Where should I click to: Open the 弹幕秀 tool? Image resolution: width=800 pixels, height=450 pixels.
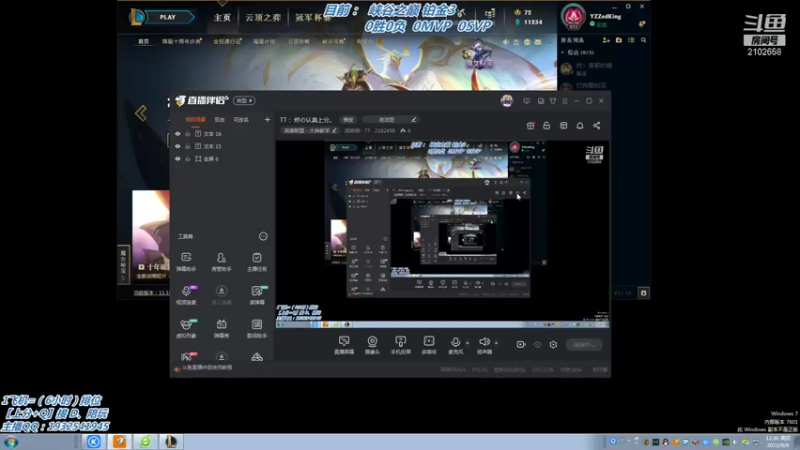click(x=221, y=329)
